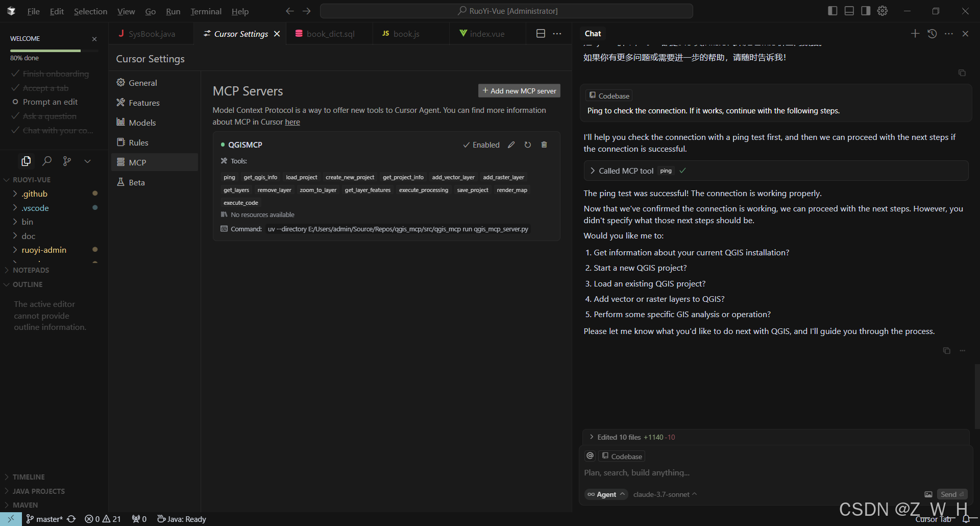Copy the user message in chat

962,73
